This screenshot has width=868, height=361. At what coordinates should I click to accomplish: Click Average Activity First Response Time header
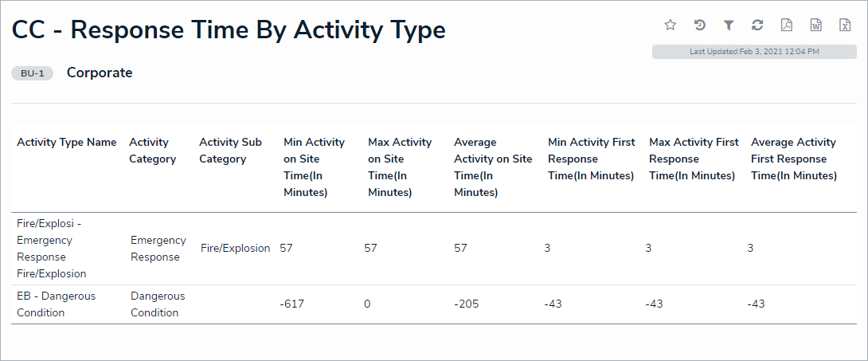[793, 159]
